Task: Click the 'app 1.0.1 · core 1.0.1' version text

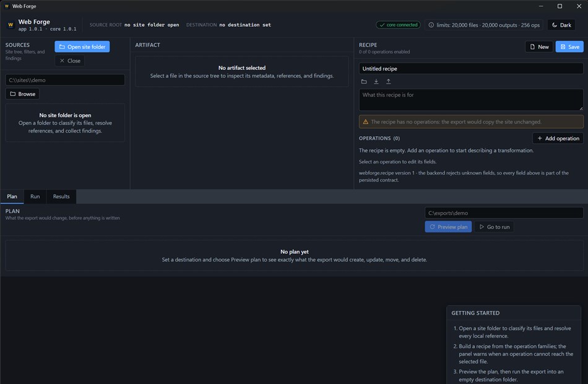Action: (x=47, y=29)
